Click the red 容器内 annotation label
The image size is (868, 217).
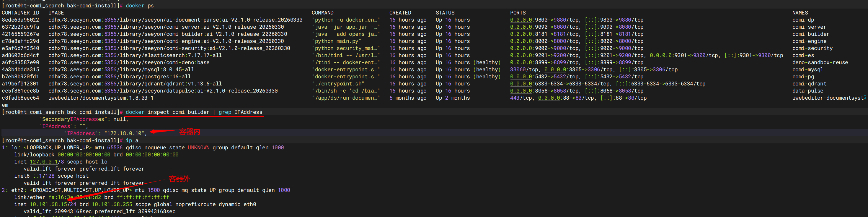click(189, 132)
